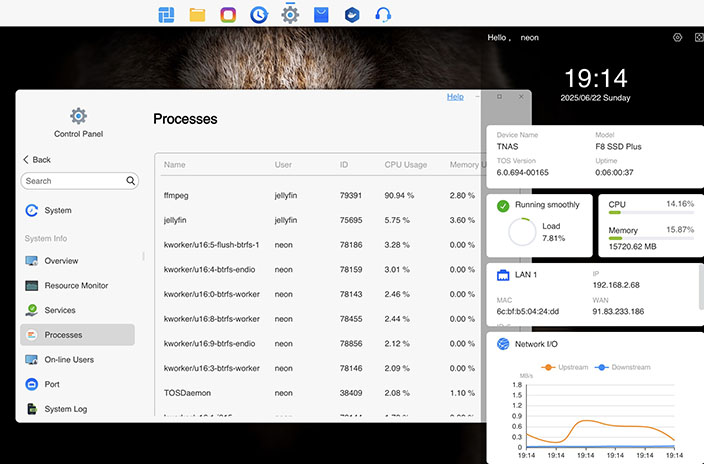Click the System icon in sidebar
The width and height of the screenshot is (704, 464).
31,210
